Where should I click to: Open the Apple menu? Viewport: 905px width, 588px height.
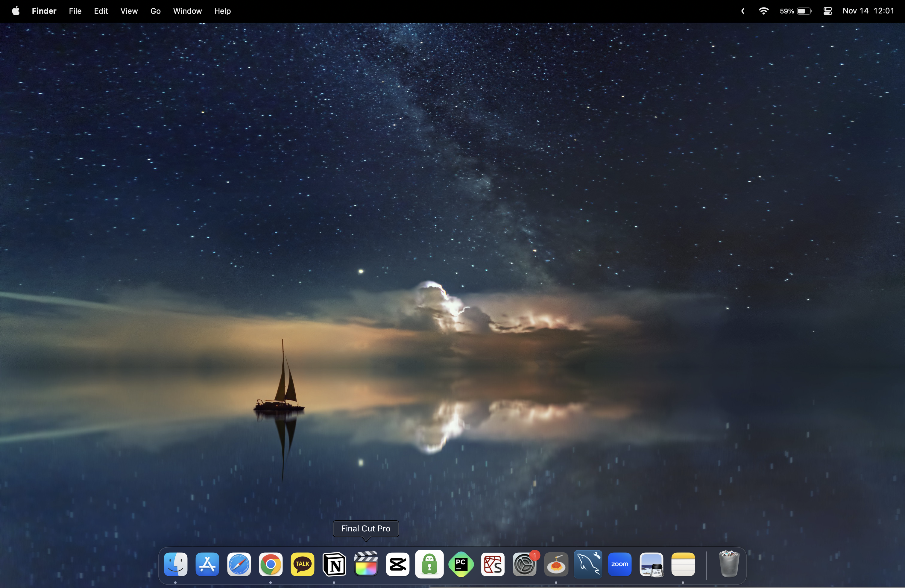tap(16, 11)
